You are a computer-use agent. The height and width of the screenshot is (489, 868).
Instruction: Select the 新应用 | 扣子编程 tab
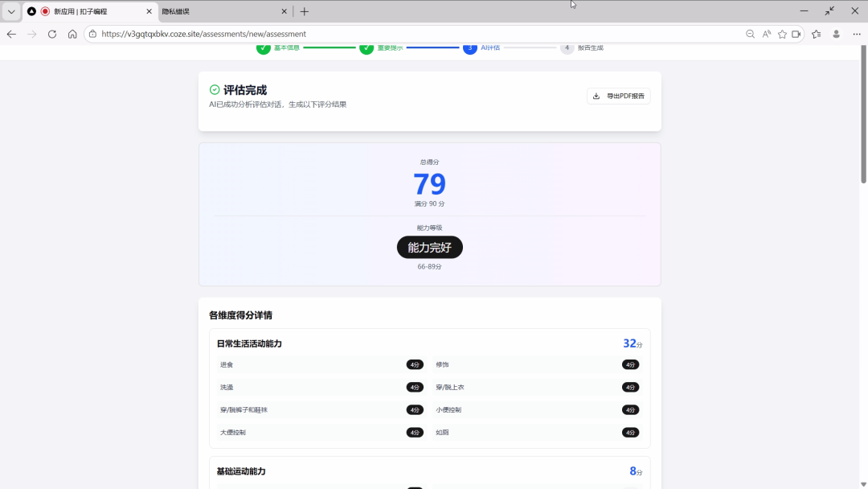pyautogui.click(x=88, y=11)
